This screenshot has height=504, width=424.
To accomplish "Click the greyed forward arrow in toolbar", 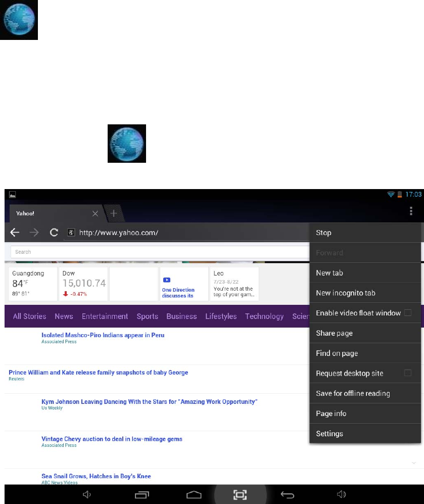I will 34,233.
